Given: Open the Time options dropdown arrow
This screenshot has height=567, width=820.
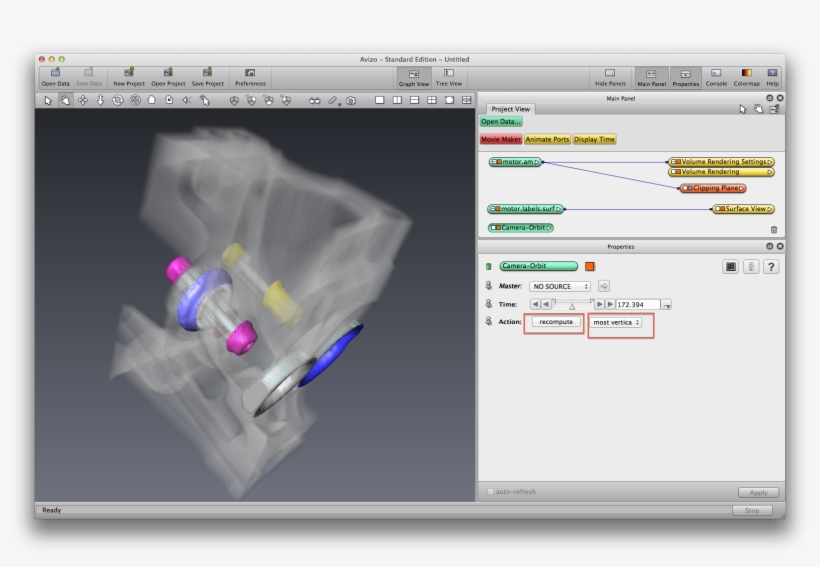Looking at the screenshot, I should (666, 304).
